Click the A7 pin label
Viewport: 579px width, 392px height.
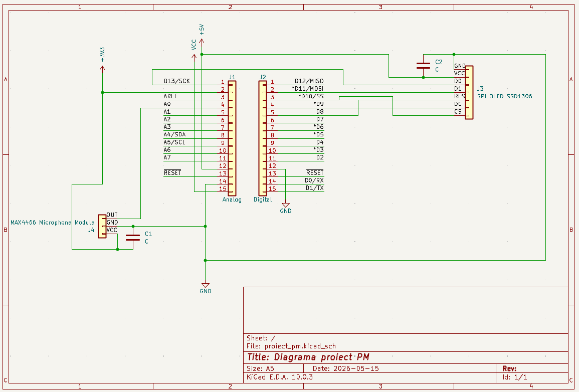click(x=167, y=157)
